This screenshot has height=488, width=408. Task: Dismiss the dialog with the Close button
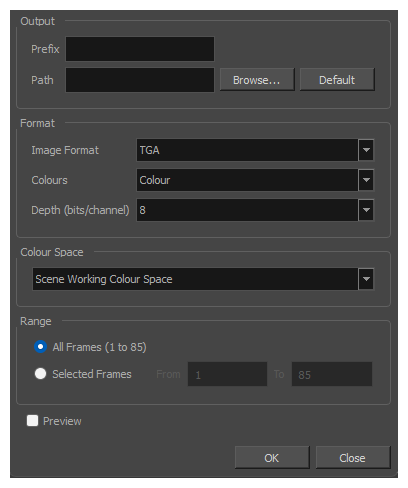pos(353,458)
